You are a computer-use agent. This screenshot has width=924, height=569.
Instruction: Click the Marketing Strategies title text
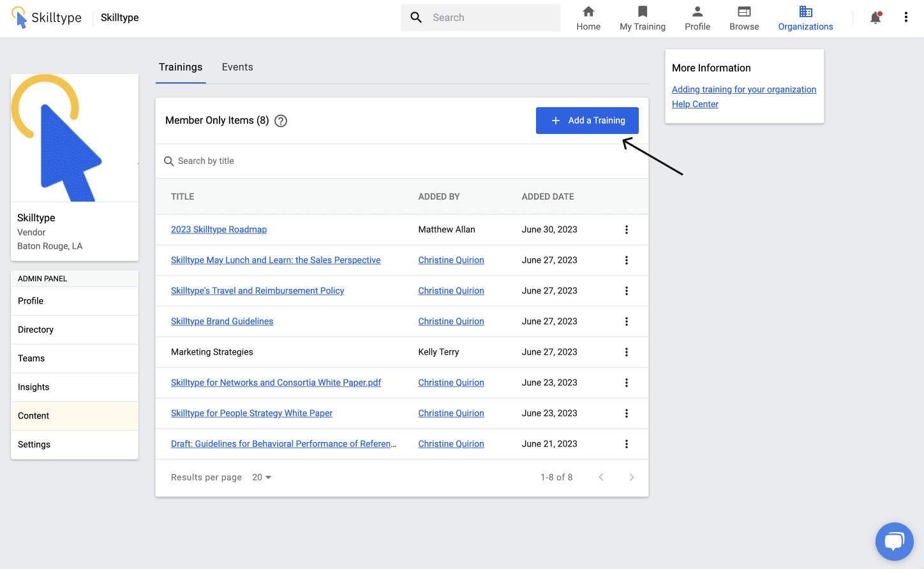pyautogui.click(x=212, y=352)
